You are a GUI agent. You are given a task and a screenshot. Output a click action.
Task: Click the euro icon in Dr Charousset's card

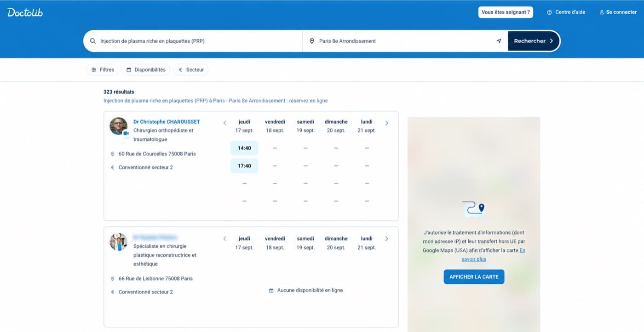(x=113, y=167)
